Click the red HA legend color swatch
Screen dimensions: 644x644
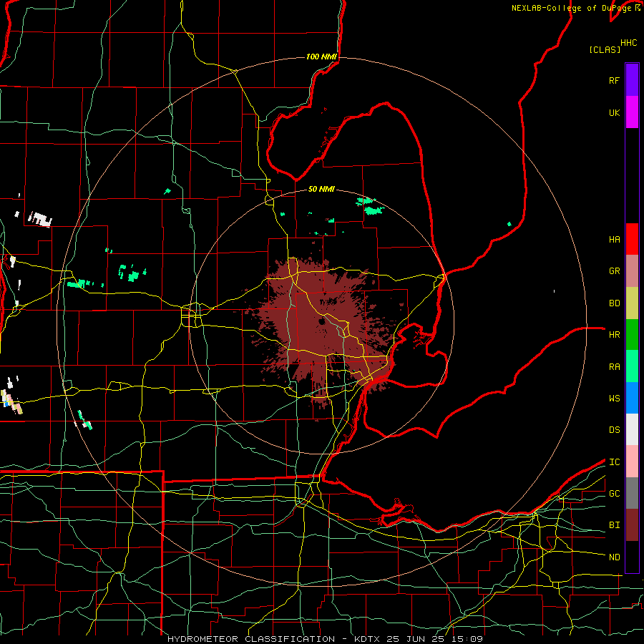tap(632, 239)
